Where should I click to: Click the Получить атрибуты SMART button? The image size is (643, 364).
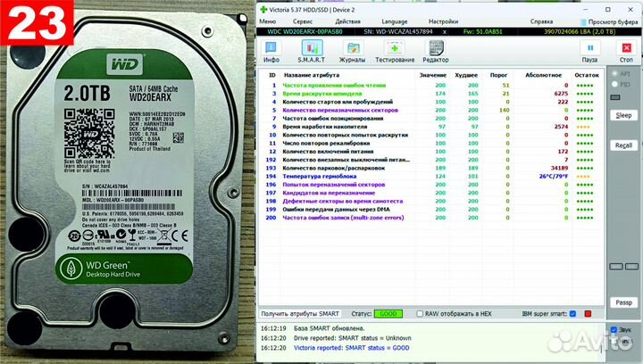(x=300, y=314)
